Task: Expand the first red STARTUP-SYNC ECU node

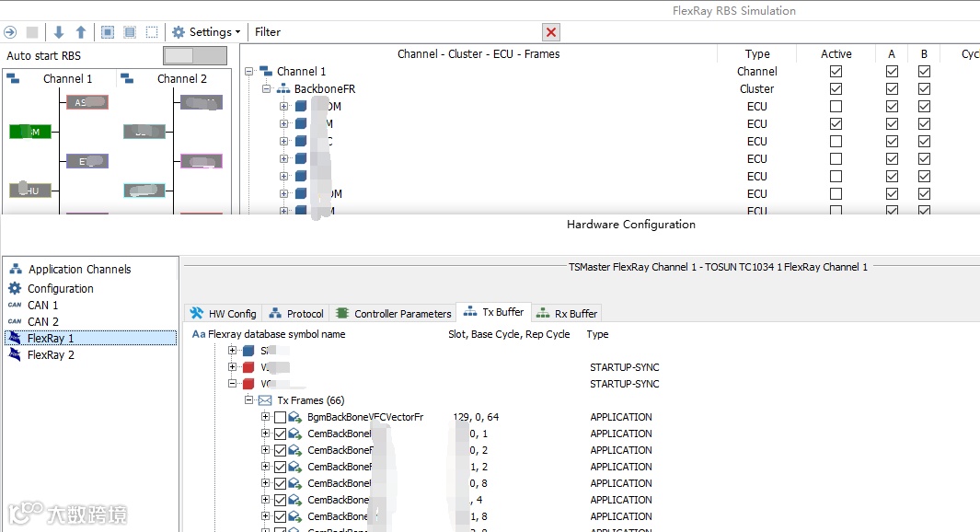Action: tap(233, 367)
